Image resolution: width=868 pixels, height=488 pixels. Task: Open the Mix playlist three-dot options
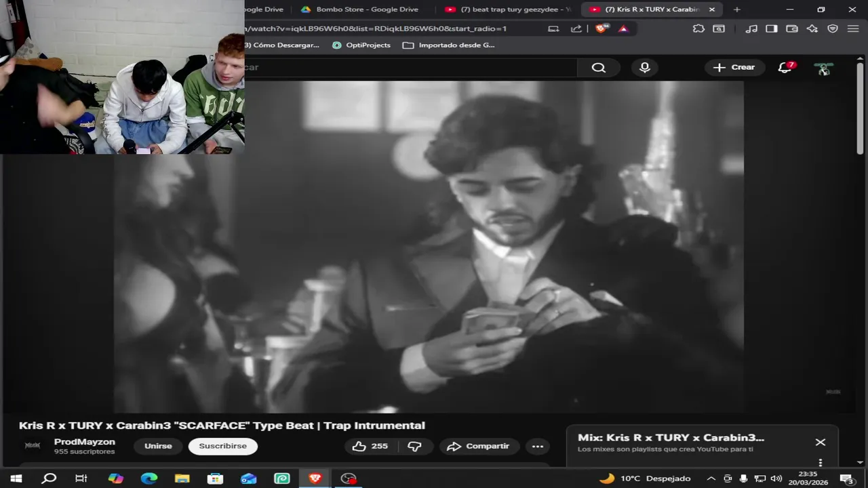(x=821, y=463)
